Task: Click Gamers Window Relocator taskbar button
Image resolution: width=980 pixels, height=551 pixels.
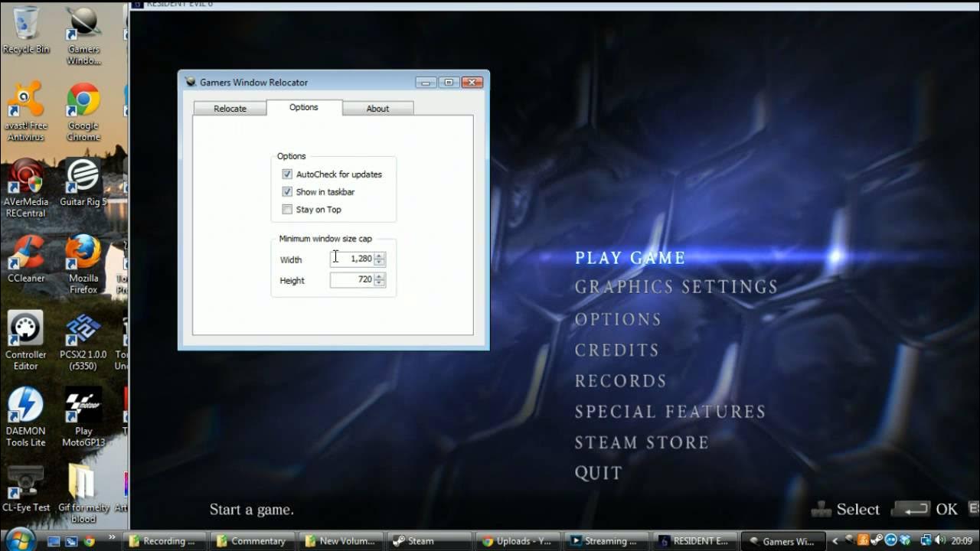Action: (783, 541)
